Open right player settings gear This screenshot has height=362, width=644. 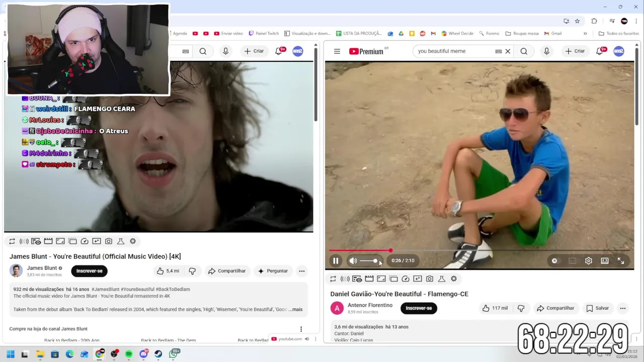coord(589,260)
